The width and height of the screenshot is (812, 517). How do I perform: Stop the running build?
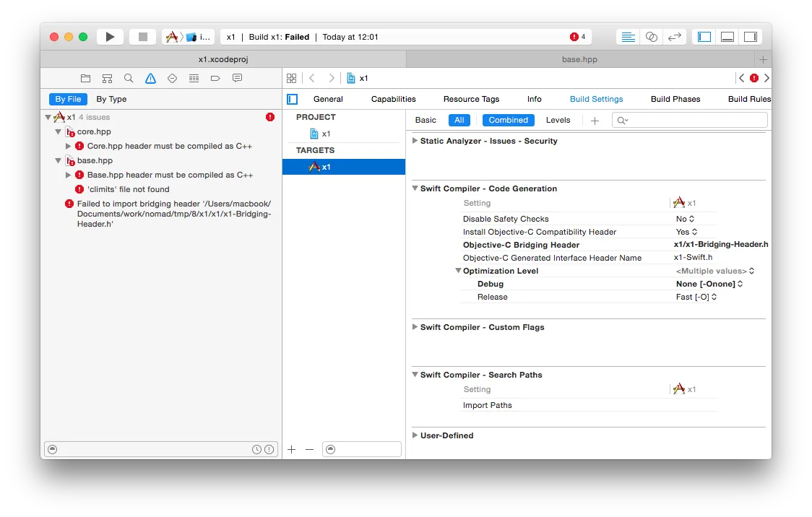point(143,37)
